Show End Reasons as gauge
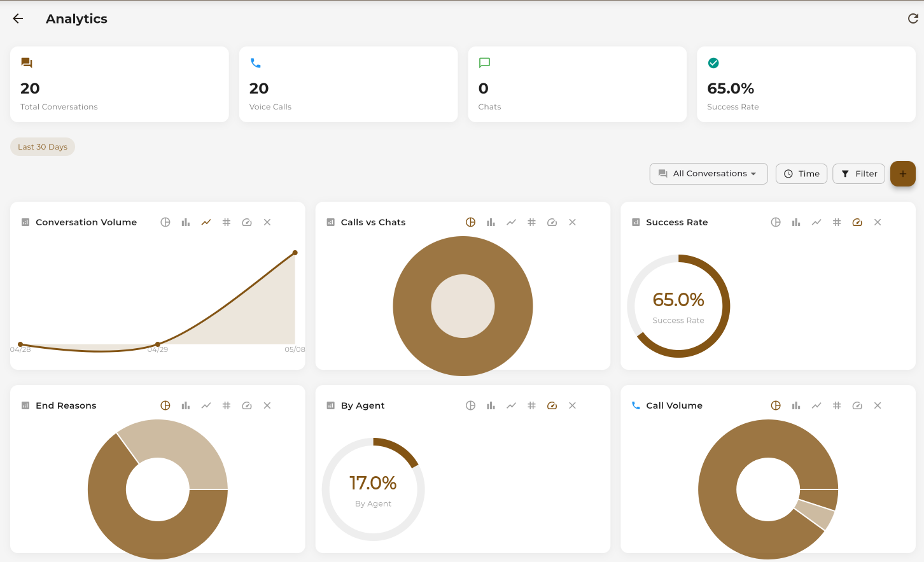The width and height of the screenshot is (924, 562). pyautogui.click(x=247, y=405)
